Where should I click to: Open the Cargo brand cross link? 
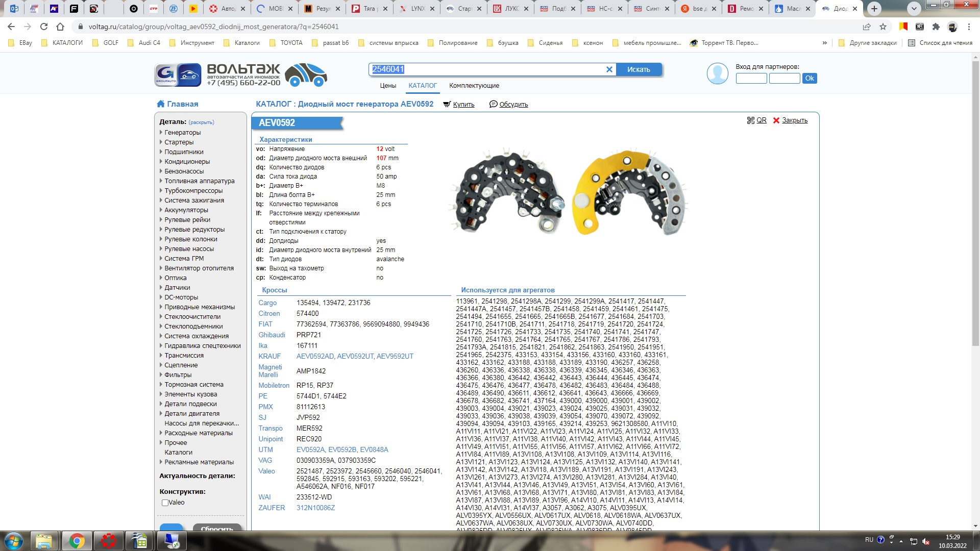pyautogui.click(x=267, y=303)
